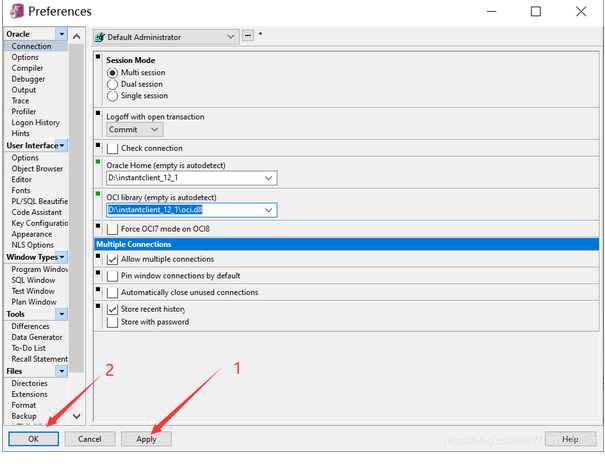Viewport: 605px width, 464px height.
Task: Open Differences preferences
Action: pos(30,327)
